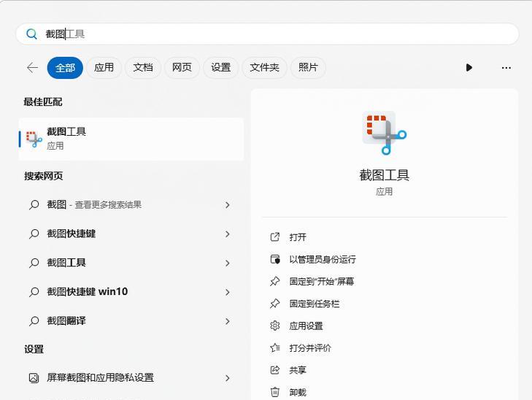Viewport: 532px width, 400px height.
Task: Click search icon beside 截图快捷键 win10
Action: [34, 292]
